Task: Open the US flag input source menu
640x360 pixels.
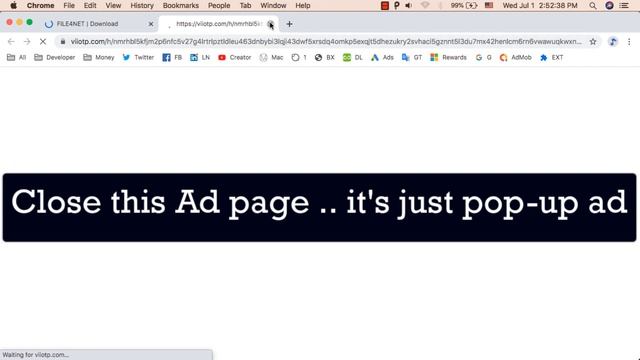Action: click(x=489, y=6)
